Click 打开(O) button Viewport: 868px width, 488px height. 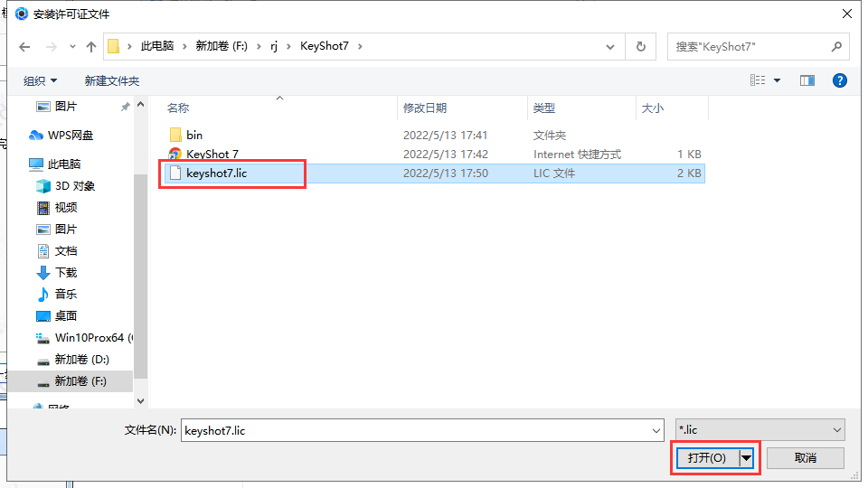(707, 457)
